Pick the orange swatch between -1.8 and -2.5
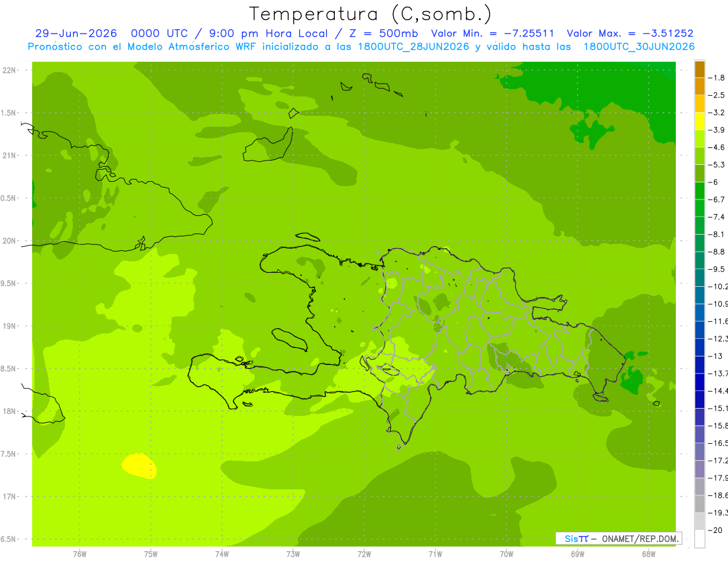Viewport: 728px width, 562px height. click(699, 86)
